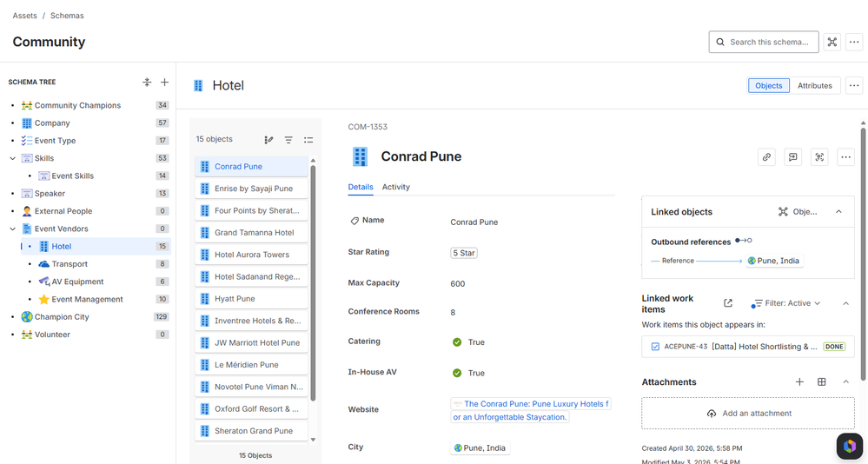Add a new object type to schema tree
The image size is (868, 464).
pyautogui.click(x=164, y=82)
